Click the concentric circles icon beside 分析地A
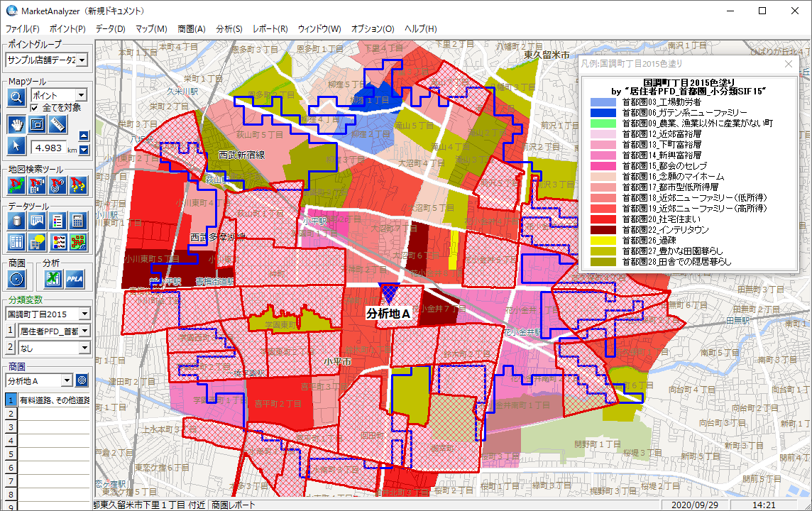This screenshot has width=812, height=511. pos(82,380)
